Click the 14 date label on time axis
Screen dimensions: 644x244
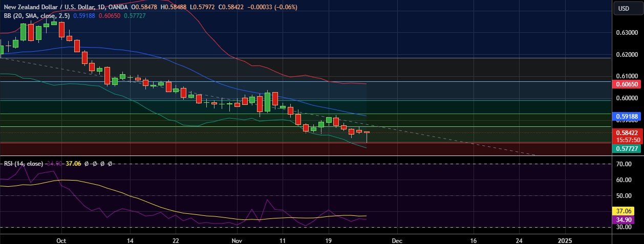coord(130,239)
